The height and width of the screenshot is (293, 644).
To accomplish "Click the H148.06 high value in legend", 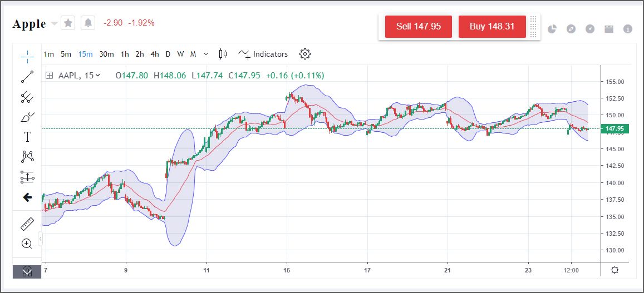I will pyautogui.click(x=170, y=76).
